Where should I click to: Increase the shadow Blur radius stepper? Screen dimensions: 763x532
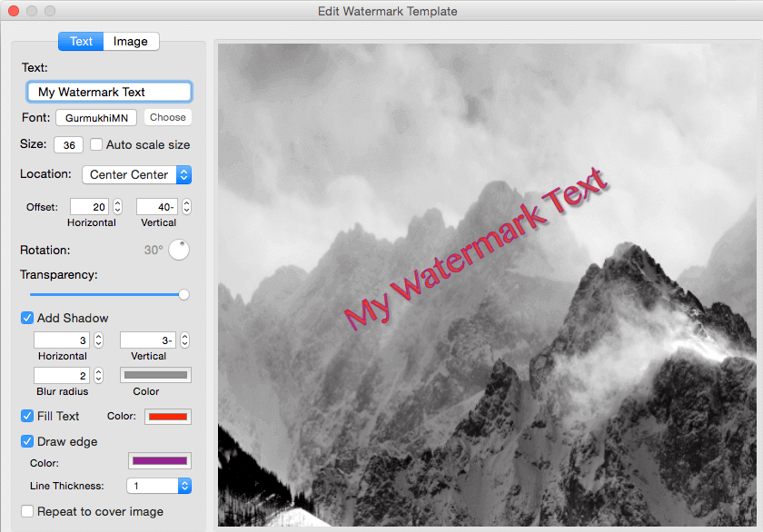[x=97, y=370]
